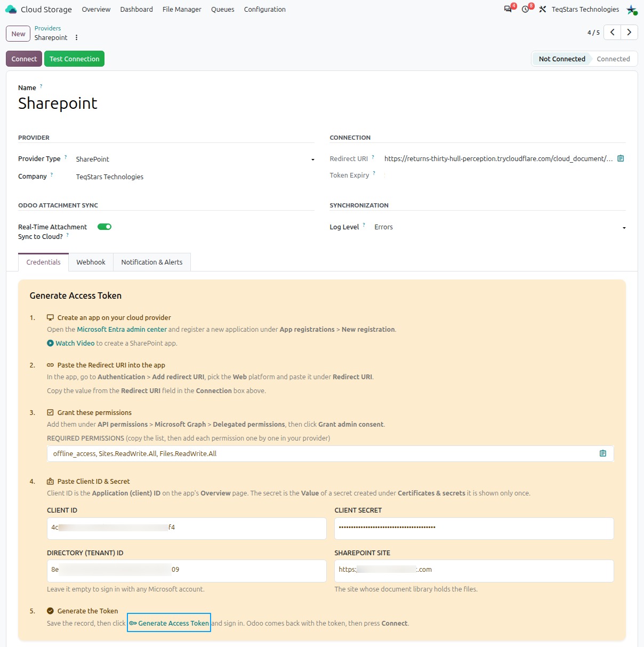Image resolution: width=644 pixels, height=647 pixels.
Task: Expand the Log Level dropdown
Action: point(624,228)
